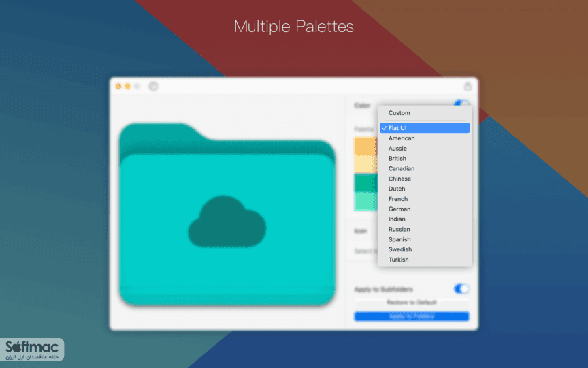Select the Russian palette
The image size is (588, 368).
tap(425, 230)
